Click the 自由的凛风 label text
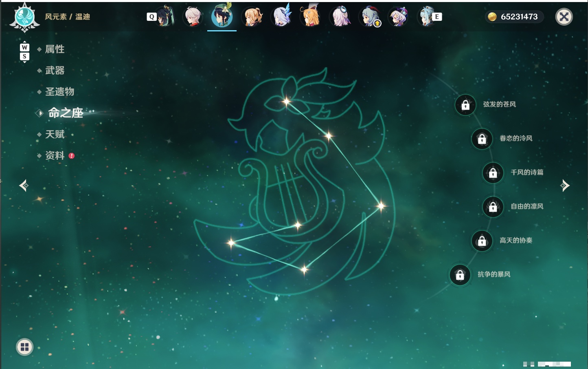This screenshot has height=369, width=588. 527,206
